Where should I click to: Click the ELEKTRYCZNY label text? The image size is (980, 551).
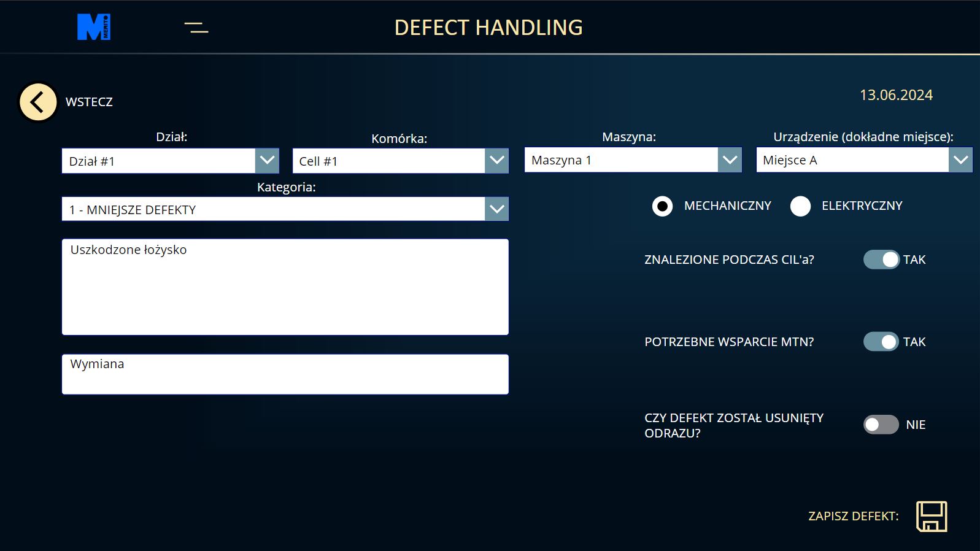[x=862, y=206]
